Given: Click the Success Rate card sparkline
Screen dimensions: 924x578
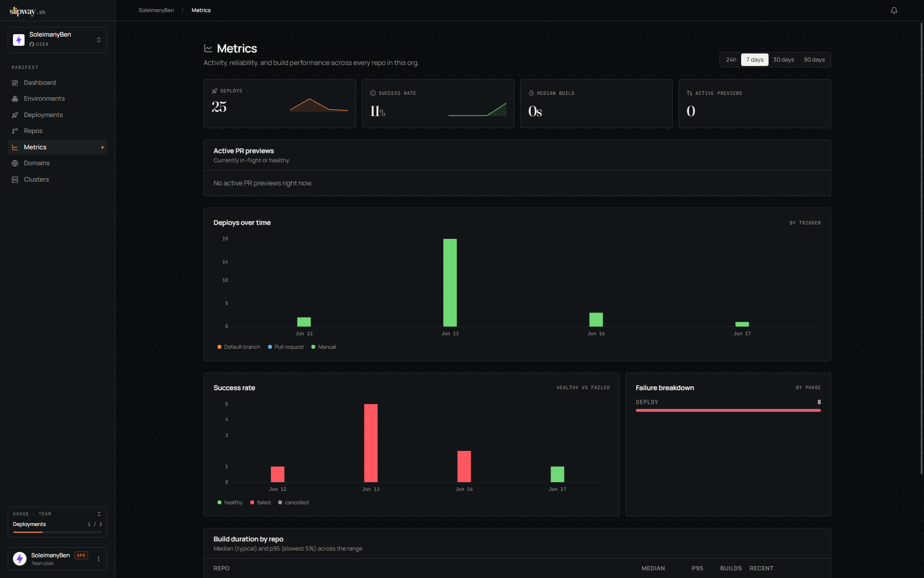Looking at the screenshot, I should click(x=477, y=109).
